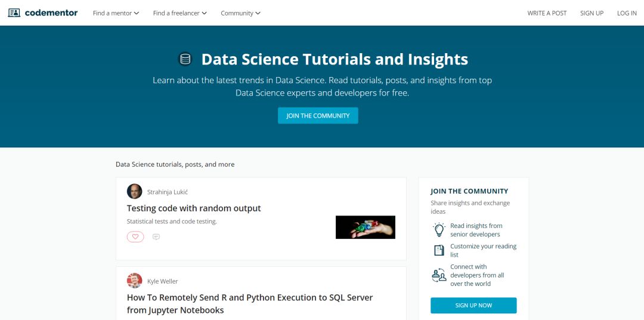Click the connect with developers icon

click(x=439, y=275)
